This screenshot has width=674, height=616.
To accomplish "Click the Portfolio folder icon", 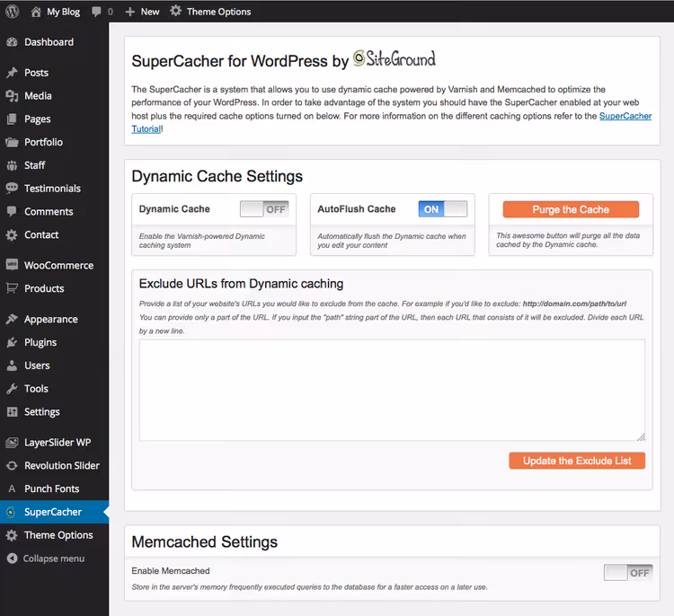I will tap(12, 142).
